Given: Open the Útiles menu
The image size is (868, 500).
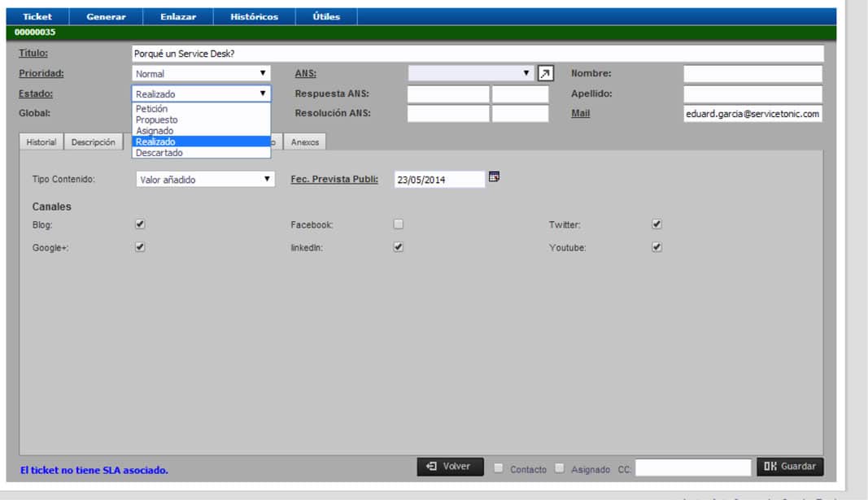Looking at the screenshot, I should click(x=325, y=15).
